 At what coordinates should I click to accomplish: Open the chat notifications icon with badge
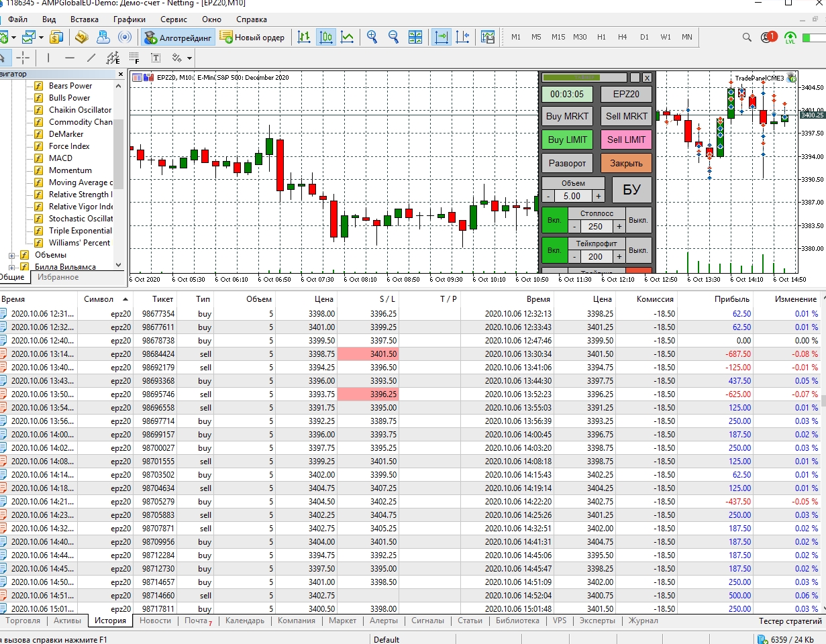coord(768,37)
